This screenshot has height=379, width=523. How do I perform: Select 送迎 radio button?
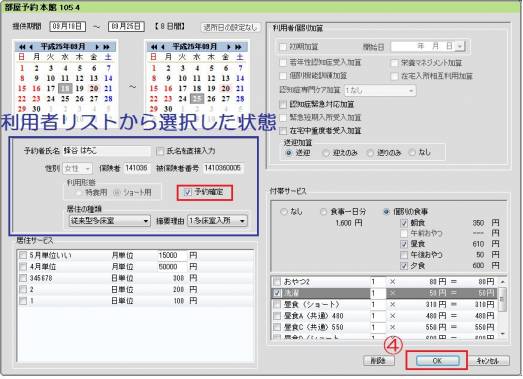pos(289,153)
